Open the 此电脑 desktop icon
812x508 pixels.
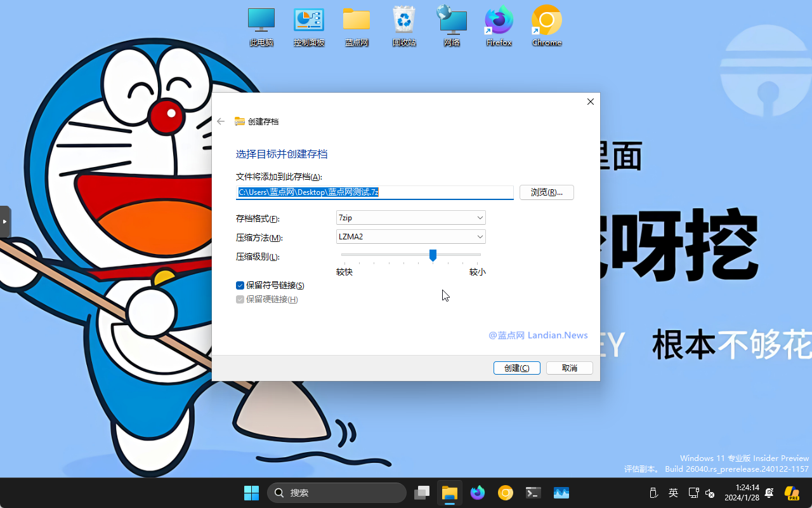coord(261,27)
